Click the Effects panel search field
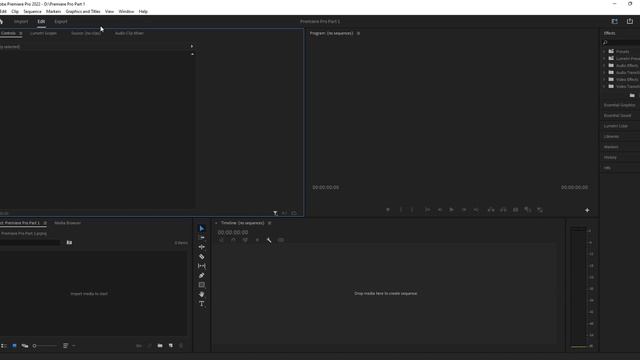Viewport: 640px width, 360px height. pos(623,42)
